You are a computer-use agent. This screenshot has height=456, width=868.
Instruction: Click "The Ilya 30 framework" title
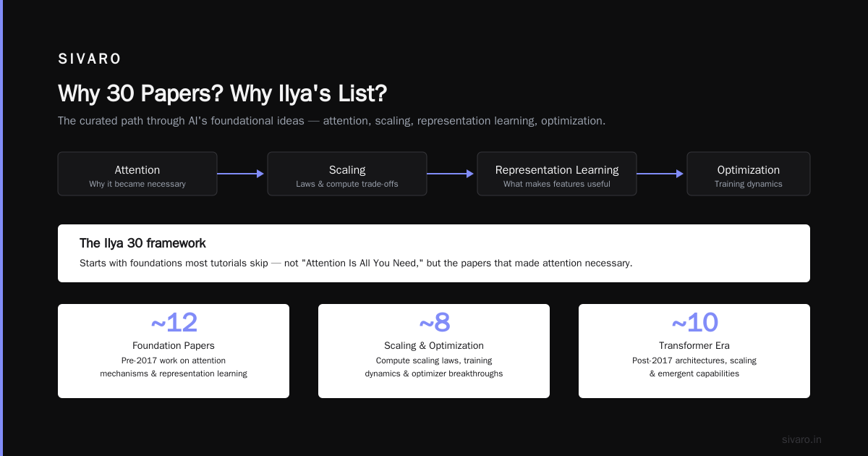point(142,243)
